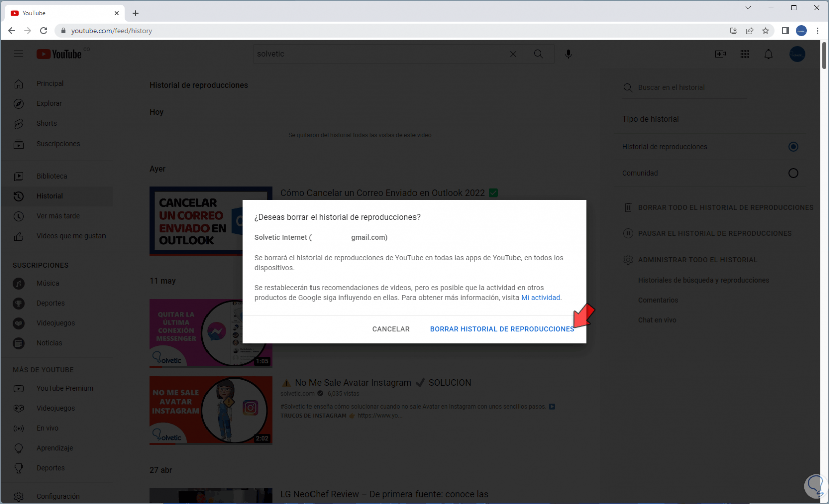Confirm Borrar historial de reproducciones

tap(502, 329)
